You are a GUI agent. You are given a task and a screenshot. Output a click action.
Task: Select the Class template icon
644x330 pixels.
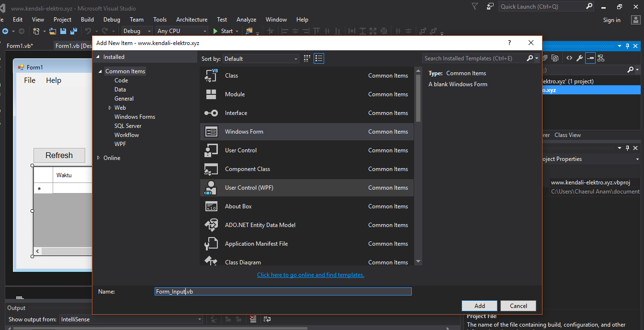(x=211, y=76)
